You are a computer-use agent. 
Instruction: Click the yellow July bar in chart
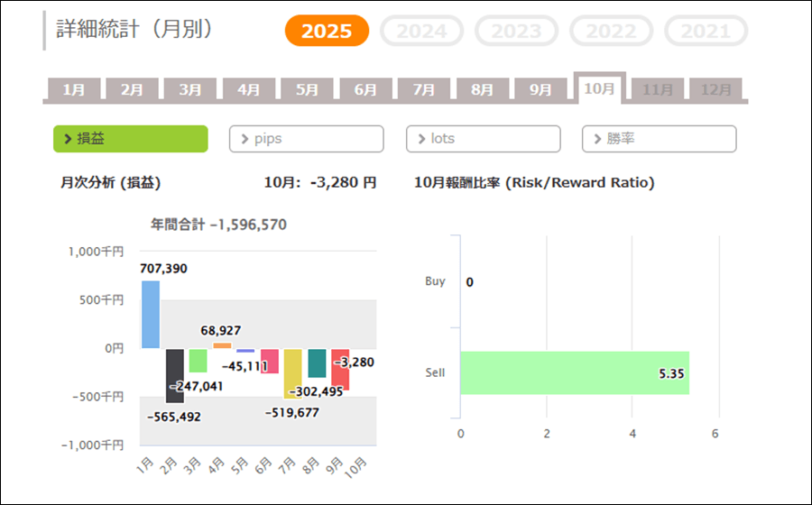[292, 373]
